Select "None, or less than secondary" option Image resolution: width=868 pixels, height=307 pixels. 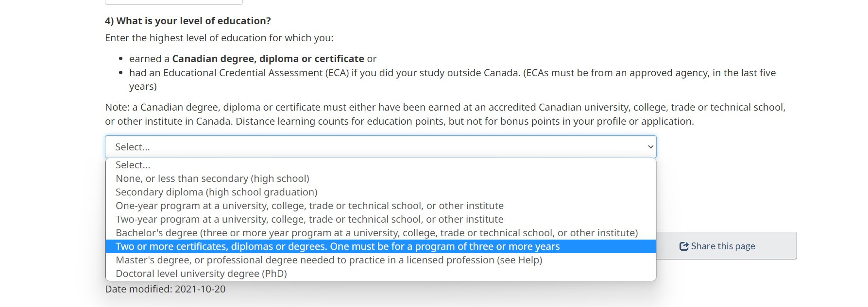(x=212, y=178)
